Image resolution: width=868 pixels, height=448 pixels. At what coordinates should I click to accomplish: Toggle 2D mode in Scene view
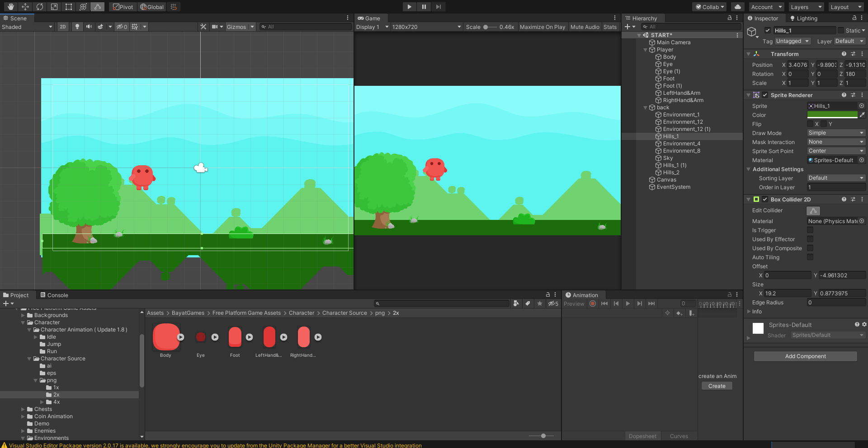coord(63,27)
